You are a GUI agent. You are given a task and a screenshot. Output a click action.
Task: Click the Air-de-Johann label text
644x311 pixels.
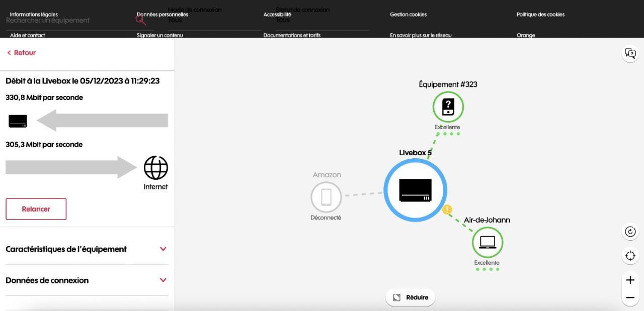click(x=487, y=220)
